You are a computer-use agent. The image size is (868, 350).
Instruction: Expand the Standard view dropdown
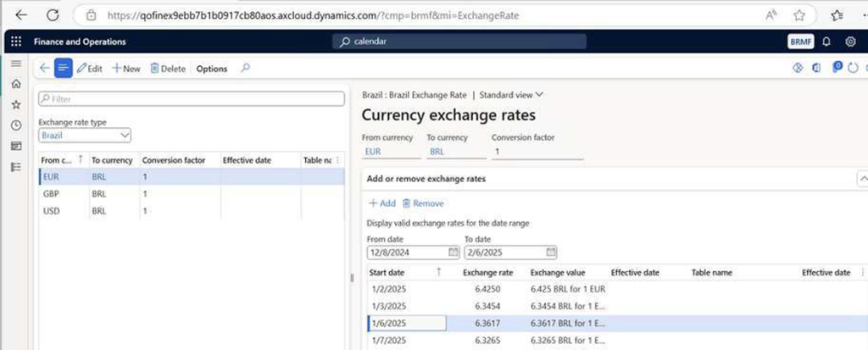pyautogui.click(x=511, y=95)
